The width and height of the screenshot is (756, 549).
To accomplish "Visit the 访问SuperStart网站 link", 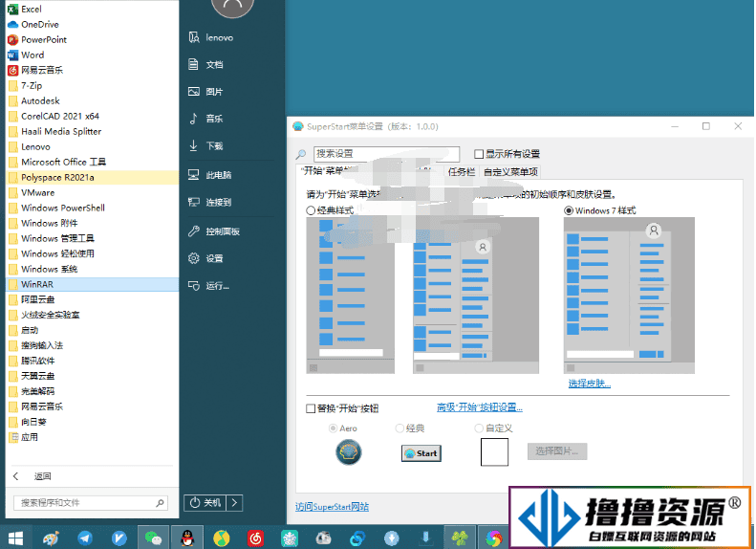I will [x=332, y=507].
